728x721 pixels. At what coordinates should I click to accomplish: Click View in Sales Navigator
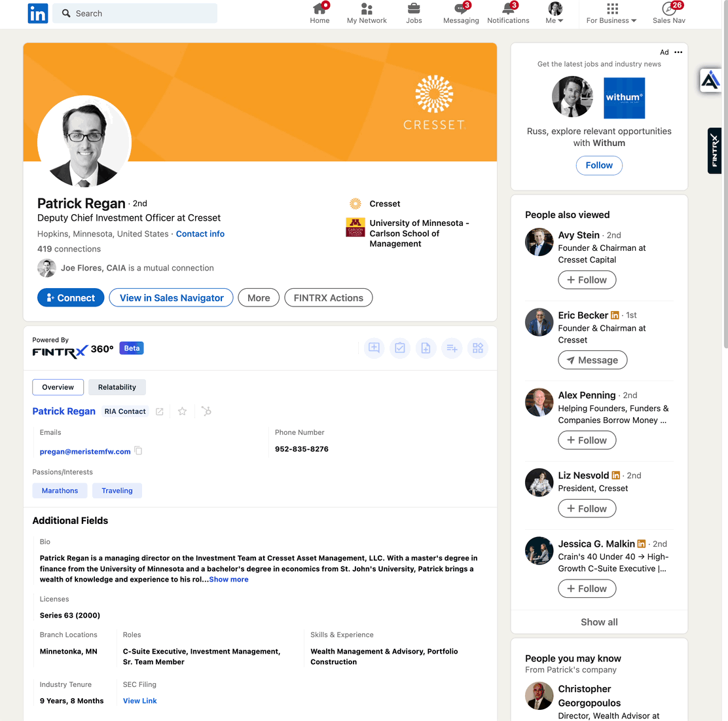[x=172, y=298]
